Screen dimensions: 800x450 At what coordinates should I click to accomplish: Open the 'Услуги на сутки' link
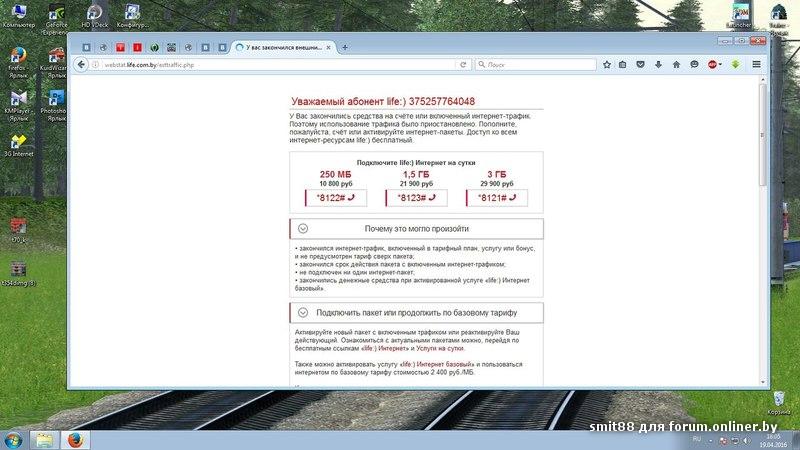(440, 348)
